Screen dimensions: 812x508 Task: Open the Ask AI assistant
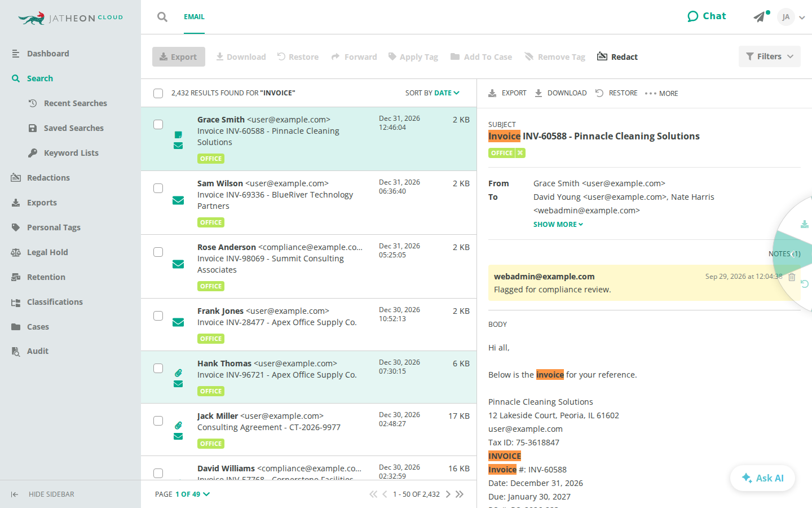(x=762, y=478)
